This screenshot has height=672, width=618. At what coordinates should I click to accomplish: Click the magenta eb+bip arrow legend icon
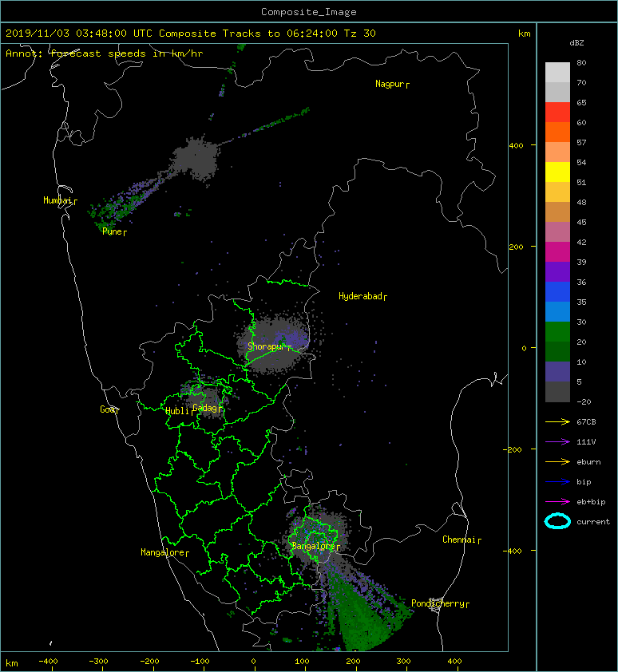click(557, 502)
